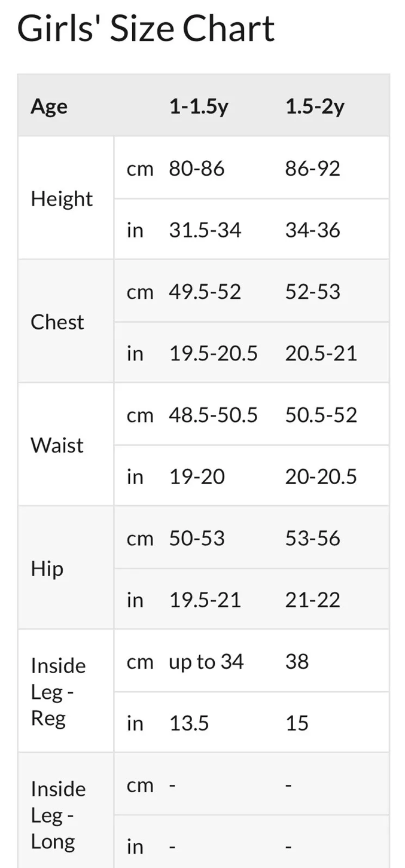Click the waist value 20-20.5
Image resolution: width=405 pixels, height=868 pixels.
(321, 476)
